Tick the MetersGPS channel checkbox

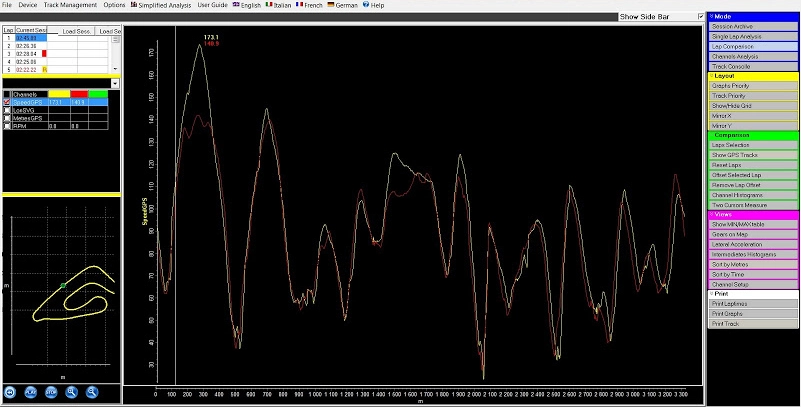pos(7,118)
